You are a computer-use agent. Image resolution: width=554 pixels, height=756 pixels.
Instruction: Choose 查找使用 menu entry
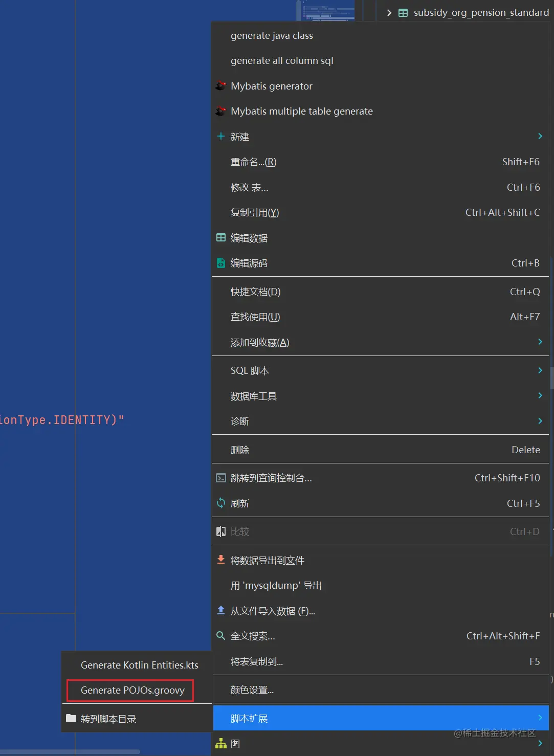tap(381, 317)
